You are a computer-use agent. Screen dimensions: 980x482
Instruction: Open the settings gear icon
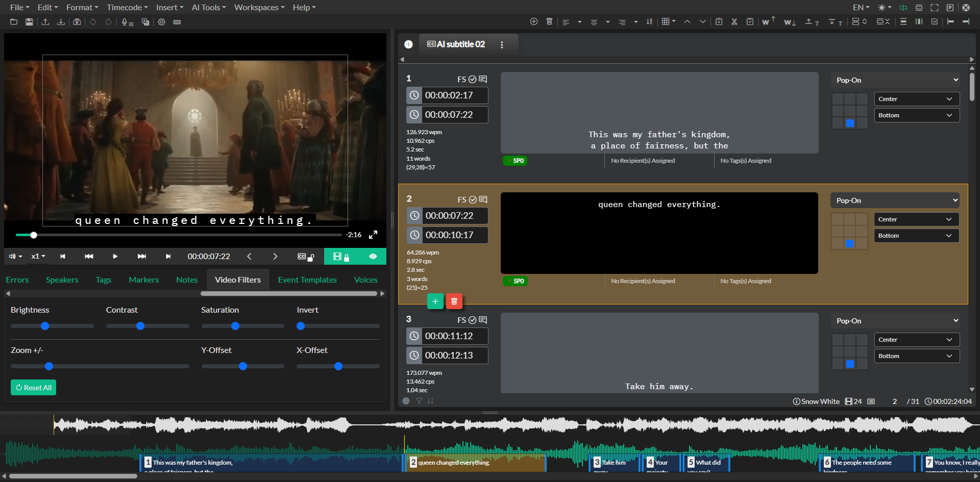point(162,22)
